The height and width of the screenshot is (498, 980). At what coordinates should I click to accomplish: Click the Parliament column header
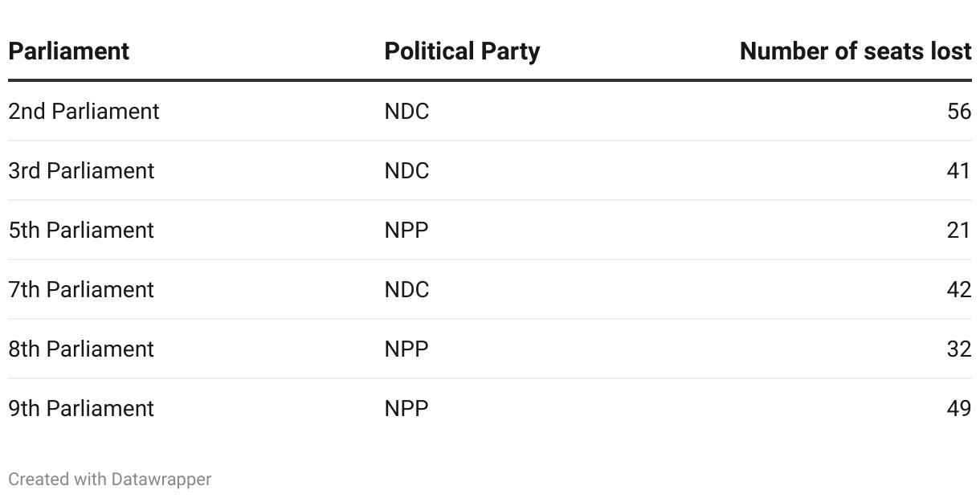[68, 51]
